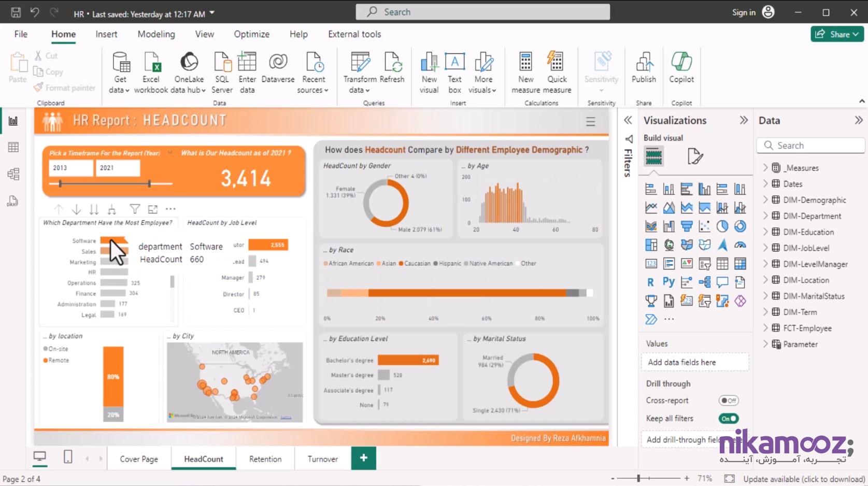Add a new page with plus button
This screenshot has height=486, width=868.
363,458
